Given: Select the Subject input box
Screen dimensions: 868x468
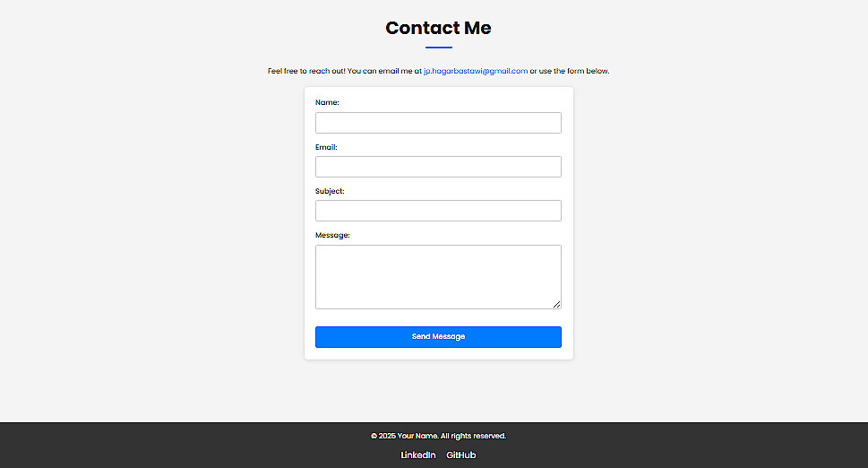Looking at the screenshot, I should pos(438,211).
